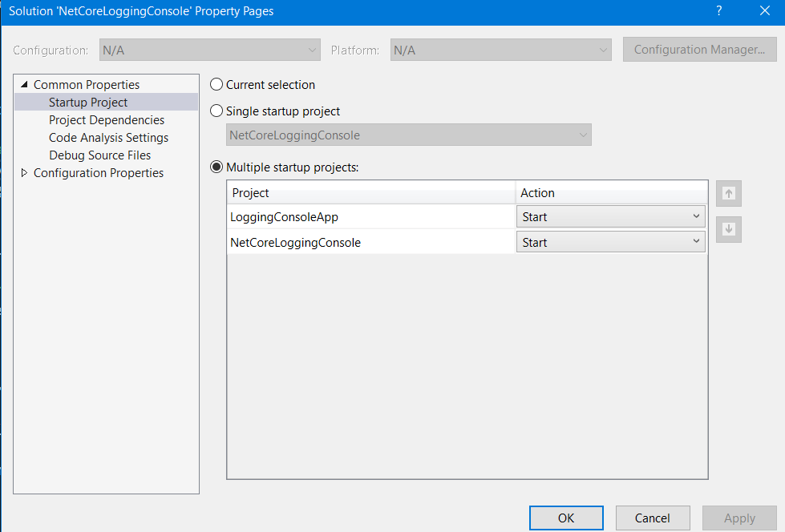Select Debug Source Files item
This screenshot has width=785, height=532.
[x=99, y=155]
